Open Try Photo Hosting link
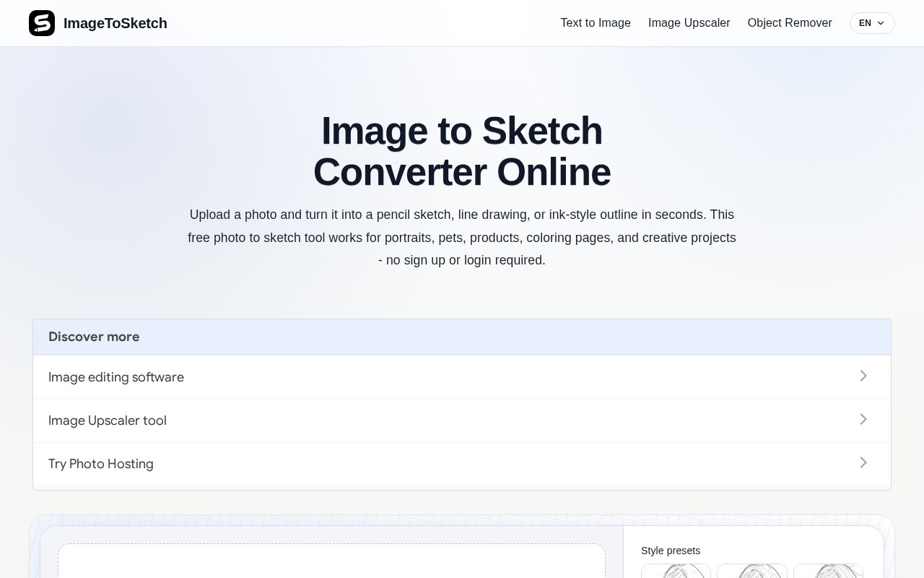924x578 pixels. point(462,464)
